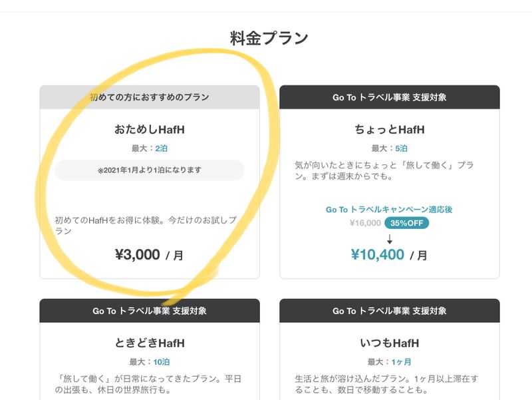Select the おためしHafH plan title

[150, 129]
